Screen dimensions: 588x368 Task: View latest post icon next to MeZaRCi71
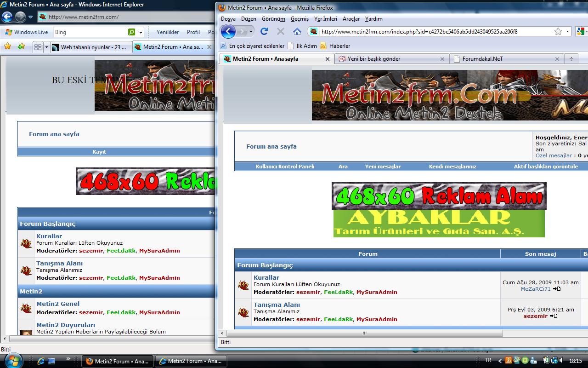point(557,289)
